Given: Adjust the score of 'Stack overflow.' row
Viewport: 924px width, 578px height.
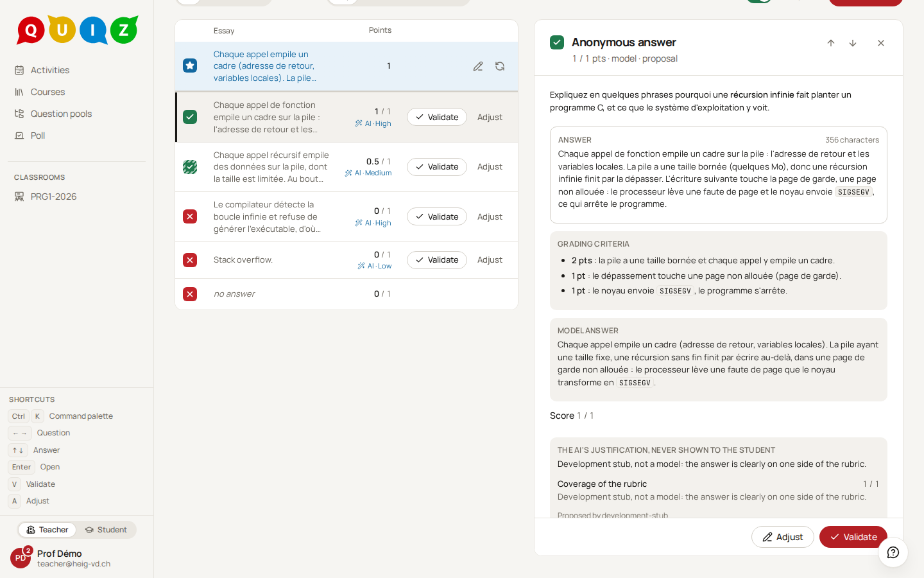Looking at the screenshot, I should pos(490,260).
